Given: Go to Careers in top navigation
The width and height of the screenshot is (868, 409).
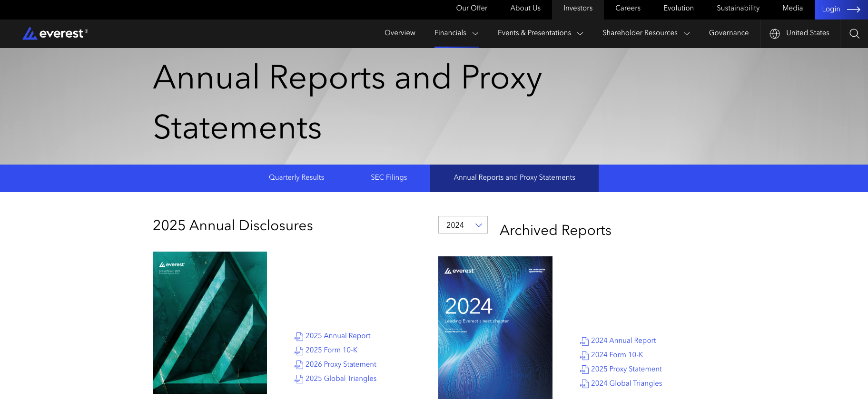Looking at the screenshot, I should point(628,8).
